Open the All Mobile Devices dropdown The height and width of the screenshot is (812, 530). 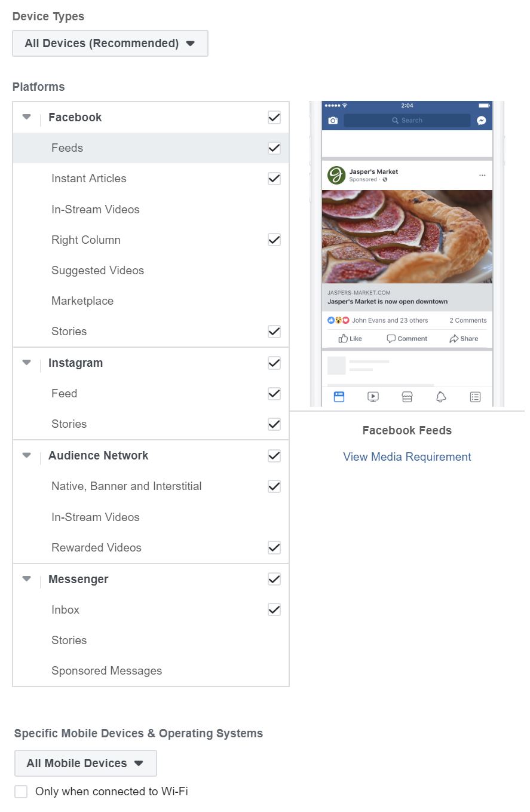point(85,763)
